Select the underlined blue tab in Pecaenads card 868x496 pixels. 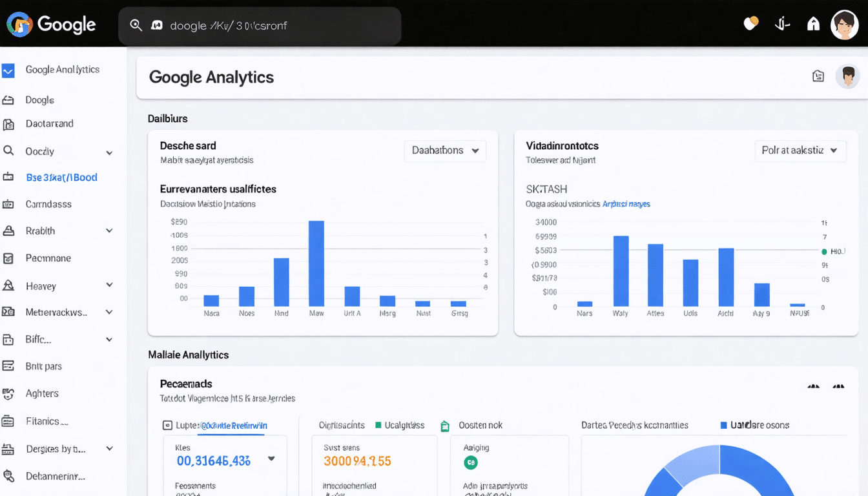[x=233, y=426]
